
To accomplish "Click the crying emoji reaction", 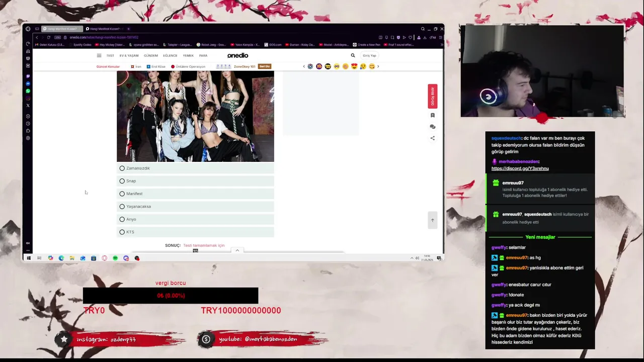I will pos(363,66).
